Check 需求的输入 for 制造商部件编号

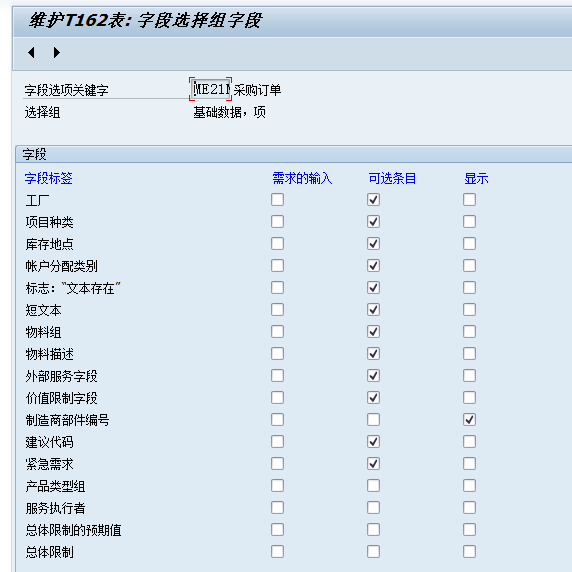point(277,420)
